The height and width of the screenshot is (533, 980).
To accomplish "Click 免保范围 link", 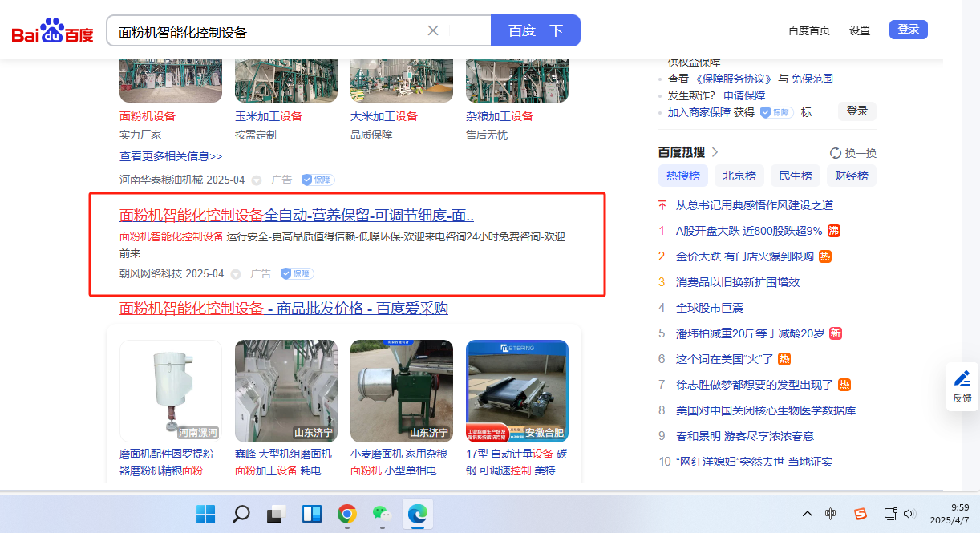I will point(812,79).
